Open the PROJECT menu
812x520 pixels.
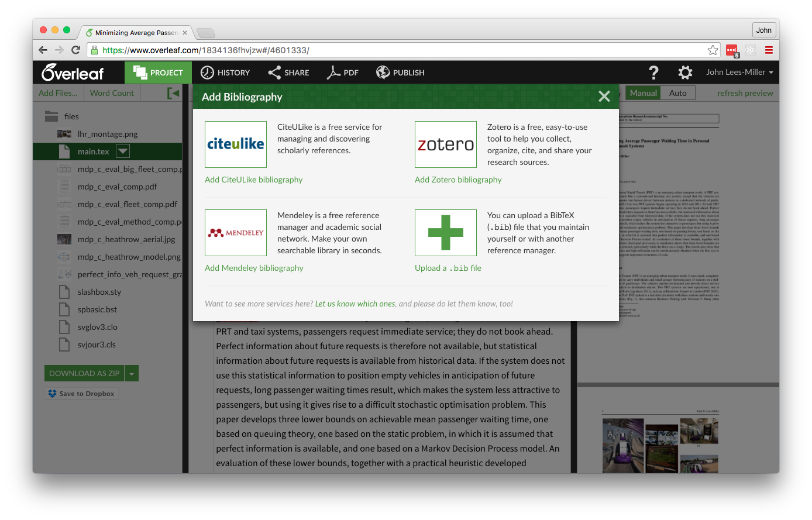click(158, 73)
